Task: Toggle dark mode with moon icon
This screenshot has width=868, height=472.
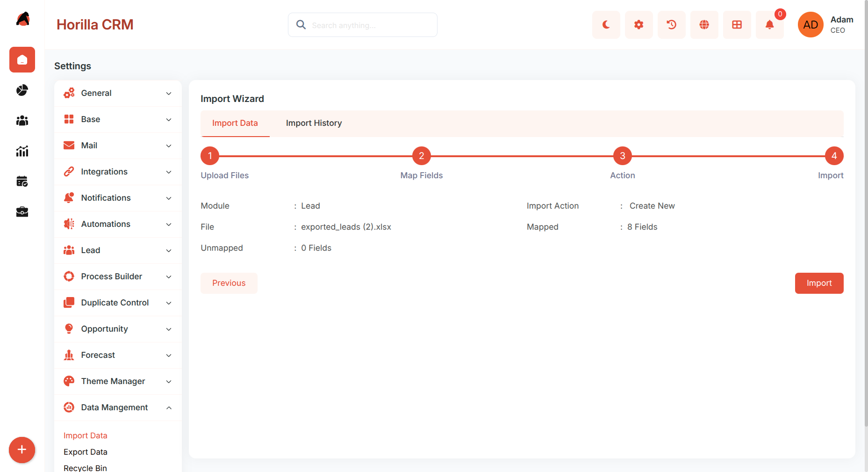Action: [606, 25]
